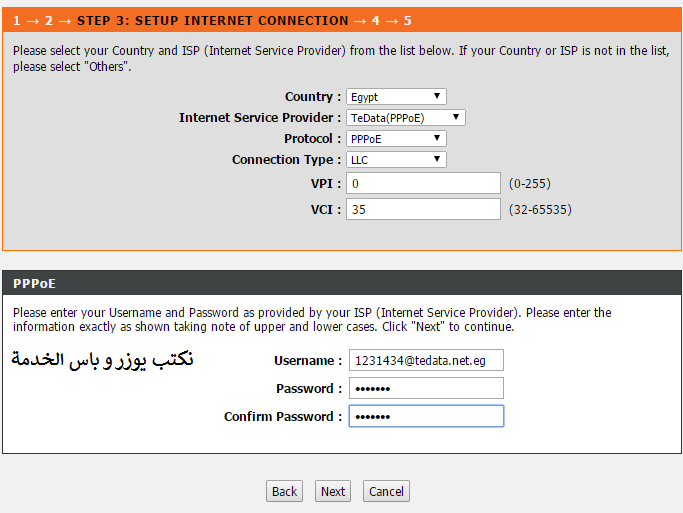Click the VPI input field
The image size is (683, 513).
(x=423, y=183)
